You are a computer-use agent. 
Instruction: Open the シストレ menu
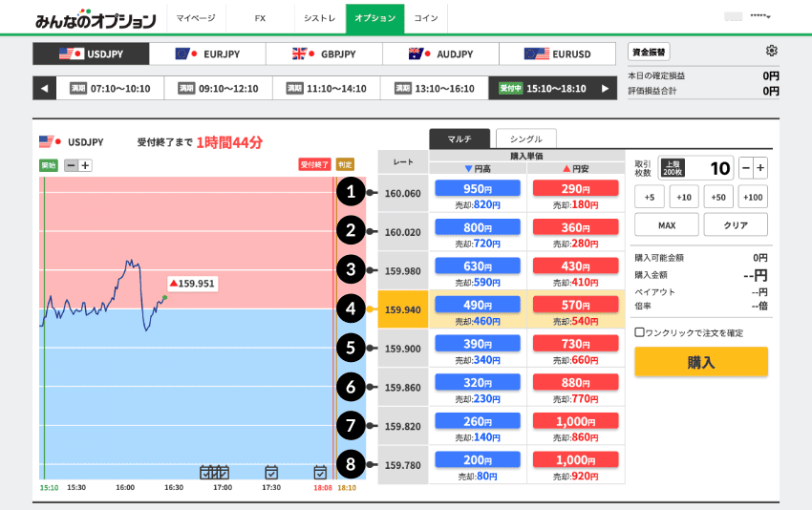[x=319, y=18]
